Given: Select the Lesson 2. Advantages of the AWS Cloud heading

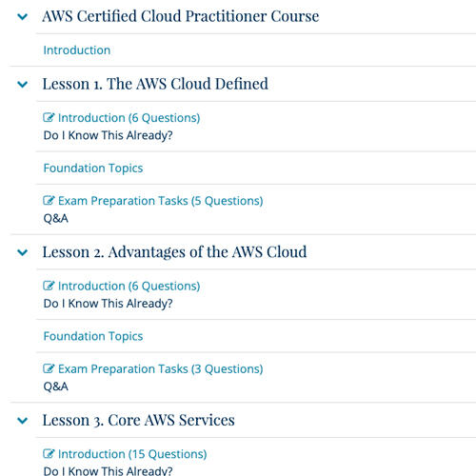Looking at the screenshot, I should (174, 252).
